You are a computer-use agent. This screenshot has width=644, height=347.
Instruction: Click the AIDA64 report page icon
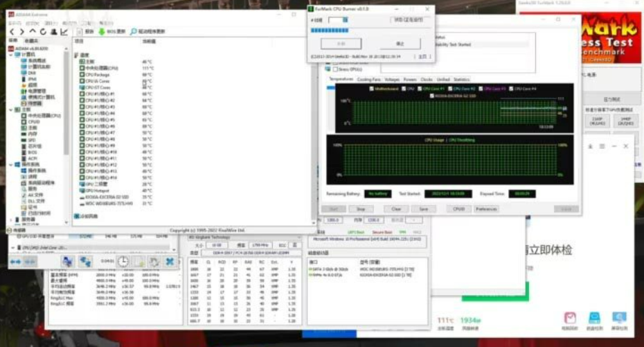[80, 32]
